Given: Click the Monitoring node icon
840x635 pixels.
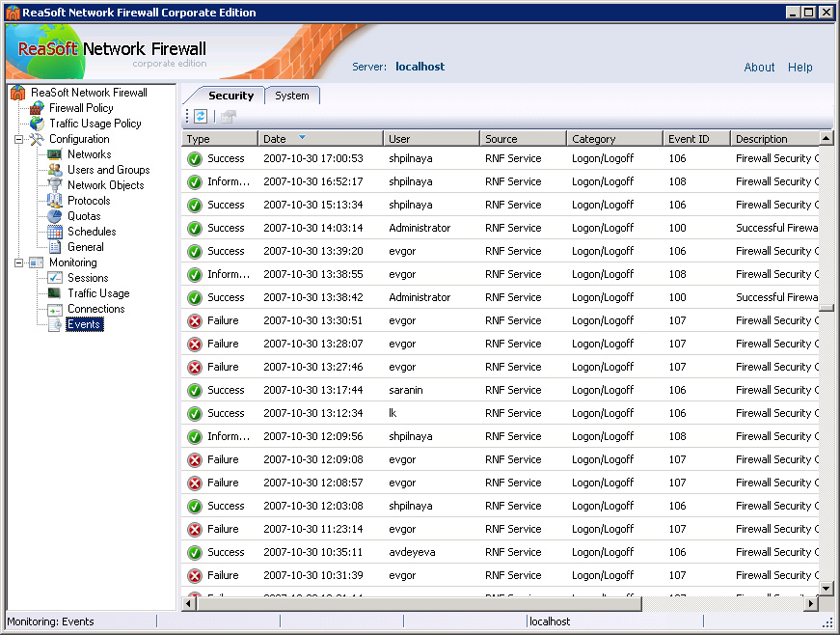Looking at the screenshot, I should (37, 262).
